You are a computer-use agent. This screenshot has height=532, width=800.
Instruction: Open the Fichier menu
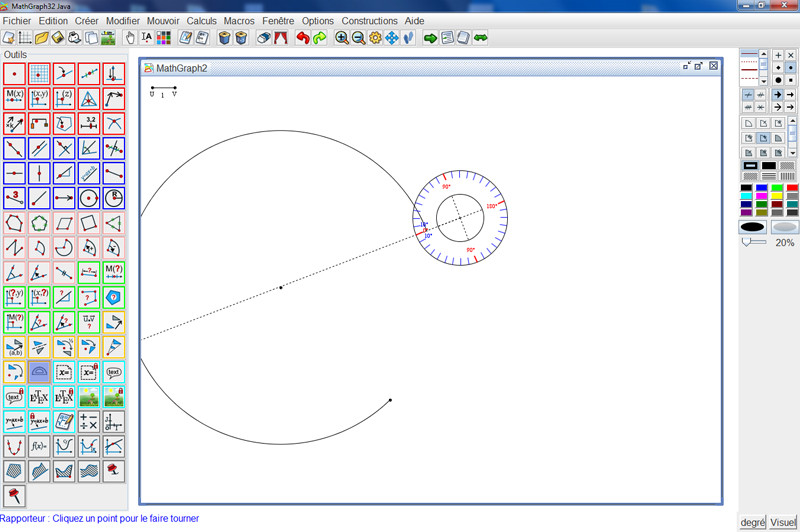coord(17,21)
